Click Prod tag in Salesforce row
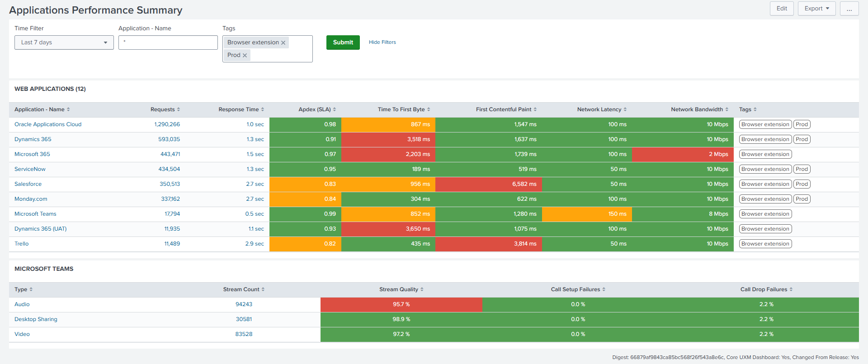 point(802,184)
